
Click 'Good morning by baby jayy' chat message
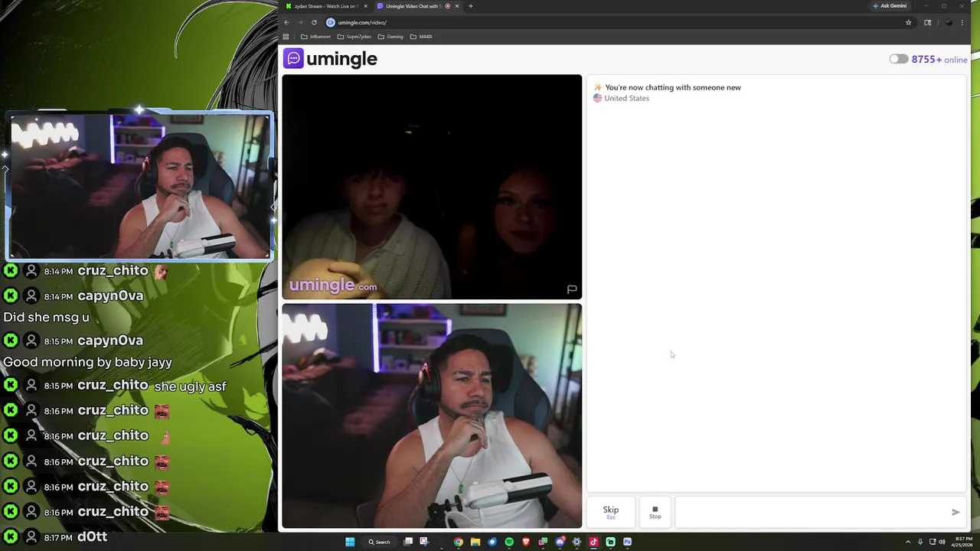[87, 362]
